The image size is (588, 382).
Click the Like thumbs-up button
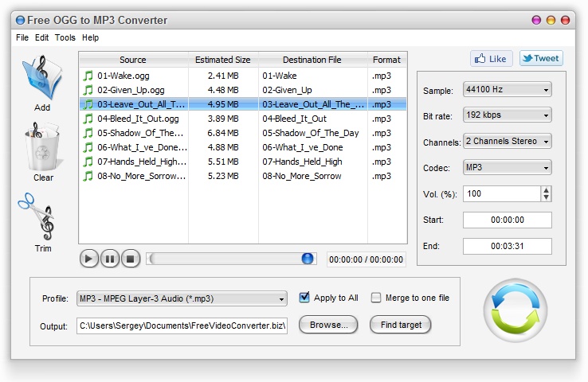tap(492, 59)
